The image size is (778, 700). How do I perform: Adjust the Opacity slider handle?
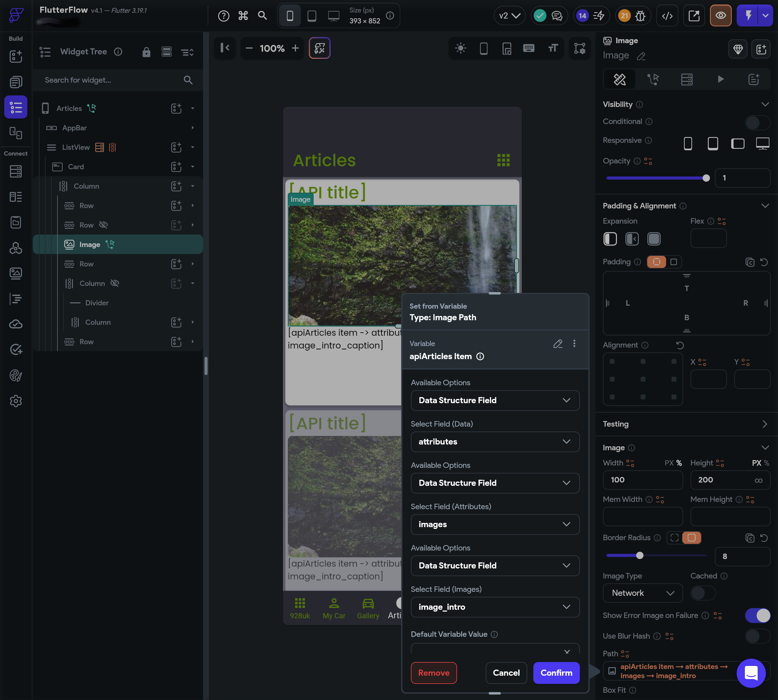[706, 178]
